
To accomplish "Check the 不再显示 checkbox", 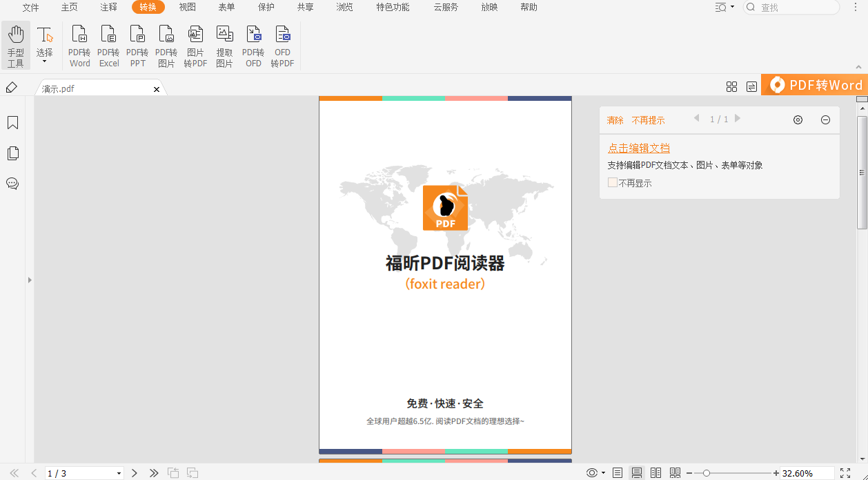I will pos(612,182).
